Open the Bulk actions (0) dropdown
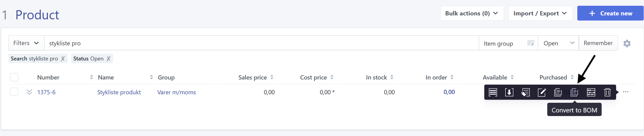 coord(472,13)
